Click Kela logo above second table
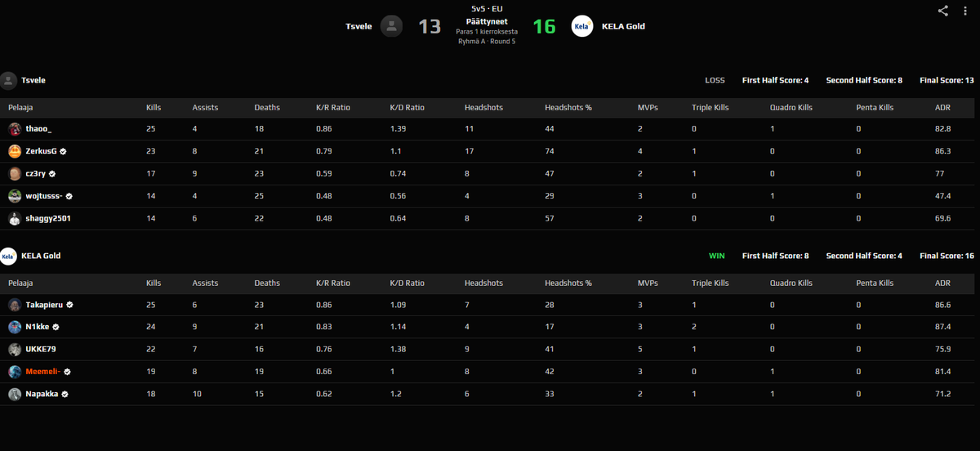Screen dimensions: 980x451 (x=9, y=256)
